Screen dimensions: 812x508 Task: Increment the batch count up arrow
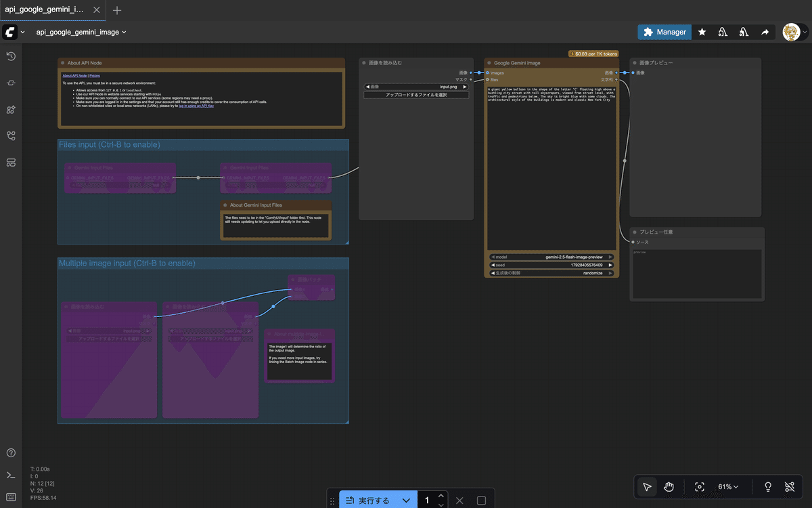pyautogui.click(x=441, y=496)
